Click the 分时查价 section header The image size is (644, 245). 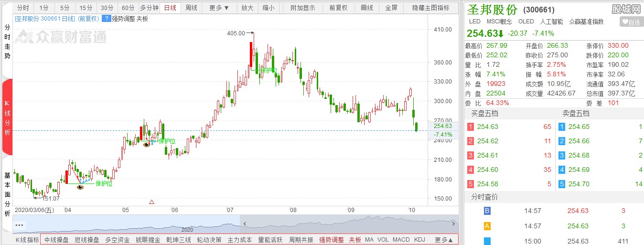click(x=484, y=197)
